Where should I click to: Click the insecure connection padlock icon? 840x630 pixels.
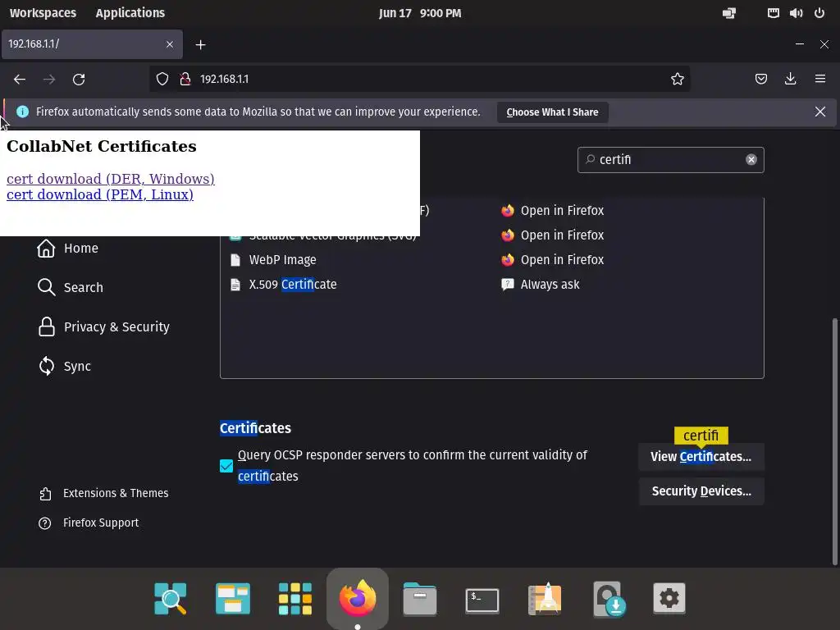[185, 80]
